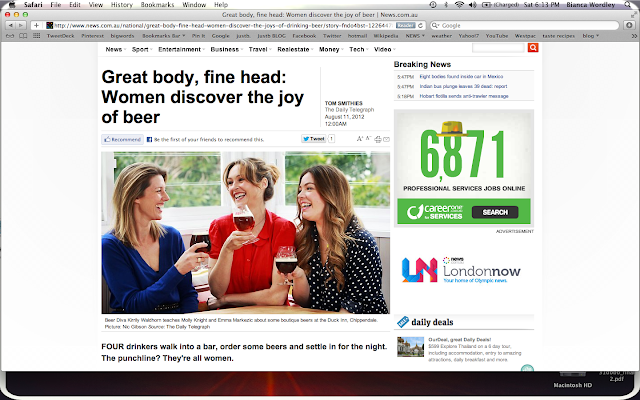Click the volume icon in menu bar

click(473, 4)
